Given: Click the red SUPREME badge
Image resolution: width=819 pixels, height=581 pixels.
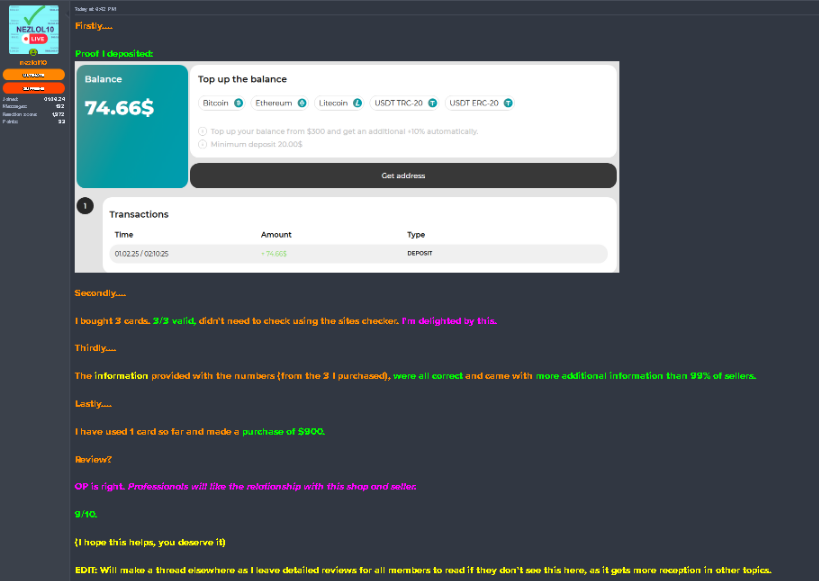Looking at the screenshot, I should [x=33, y=88].
